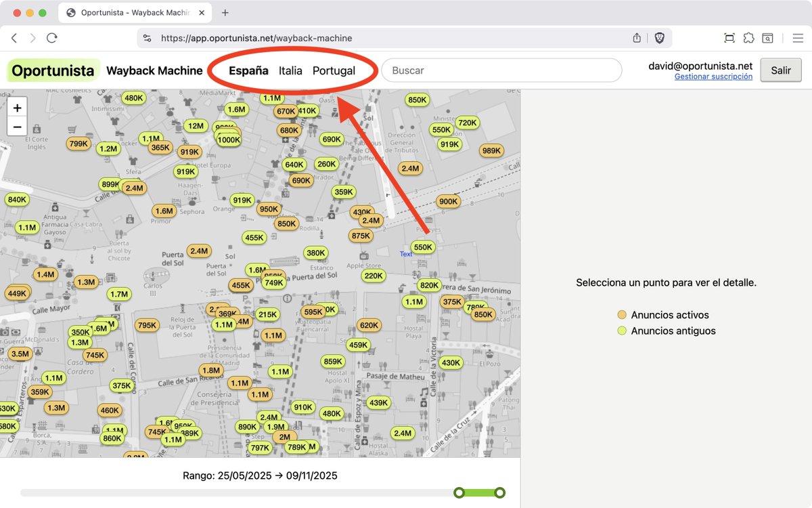The width and height of the screenshot is (812, 508).
Task: Select the 799K map marker
Action: point(78,144)
